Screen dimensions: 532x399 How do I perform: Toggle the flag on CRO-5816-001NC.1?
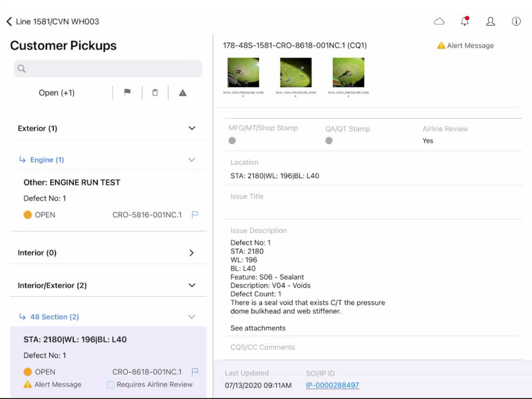195,214
